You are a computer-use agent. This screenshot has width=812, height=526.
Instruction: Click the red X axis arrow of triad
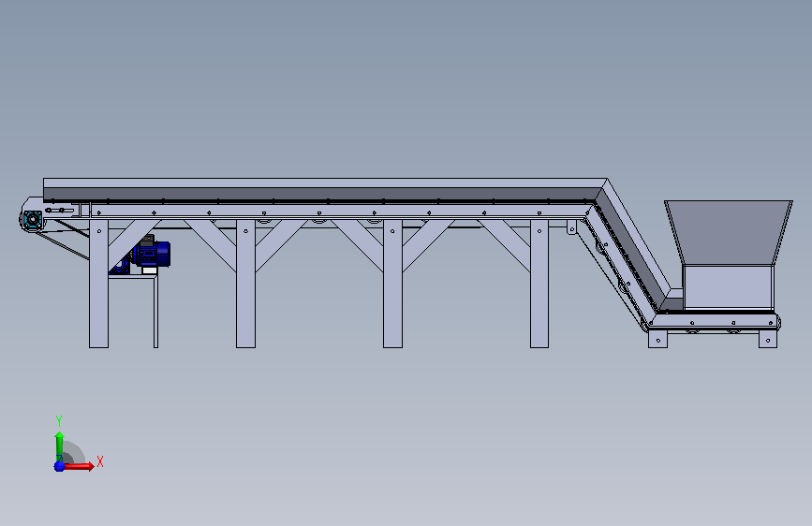point(78,466)
